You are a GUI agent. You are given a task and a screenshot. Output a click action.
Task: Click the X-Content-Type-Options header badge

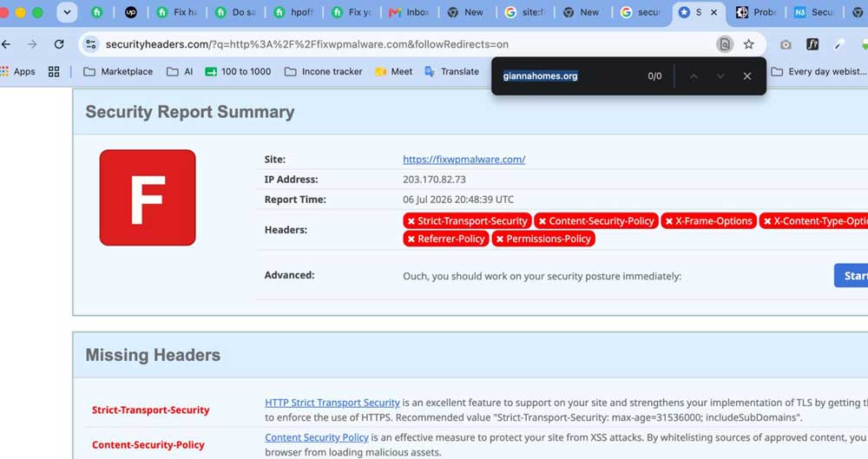(x=814, y=221)
